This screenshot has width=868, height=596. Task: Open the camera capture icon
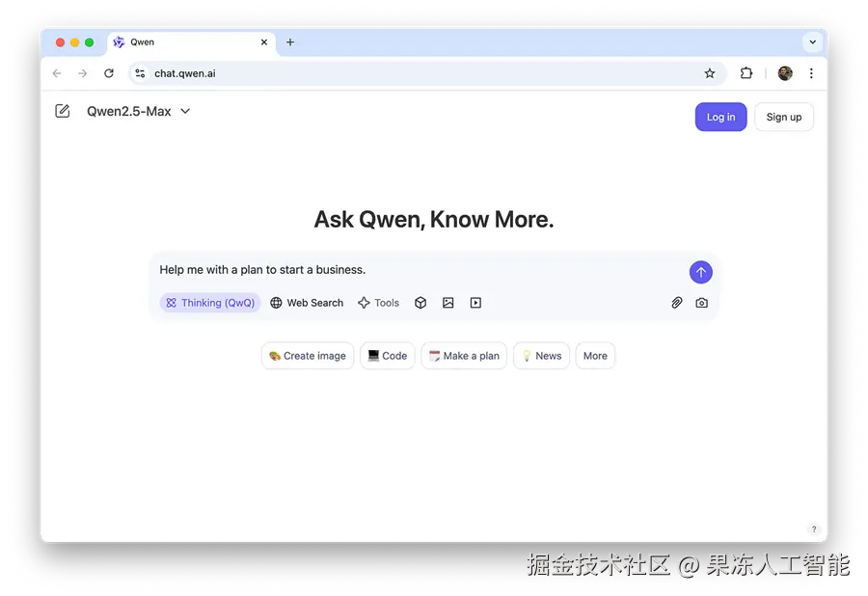[702, 303]
